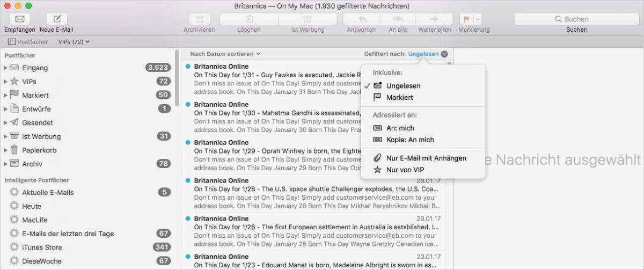Compose with the Neue E-Mail icon
This screenshot has width=644, height=270.
[x=57, y=19]
